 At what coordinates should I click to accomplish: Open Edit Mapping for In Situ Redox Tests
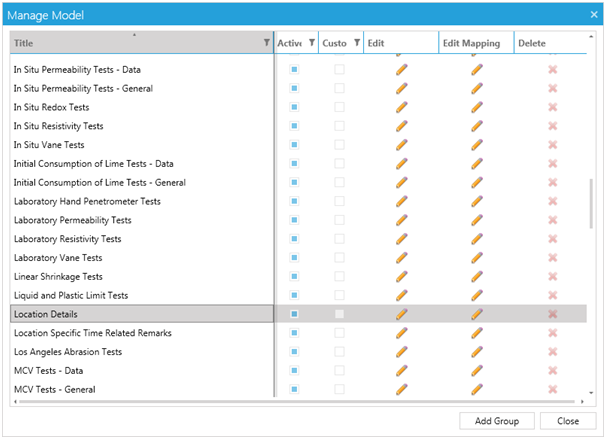(x=477, y=107)
